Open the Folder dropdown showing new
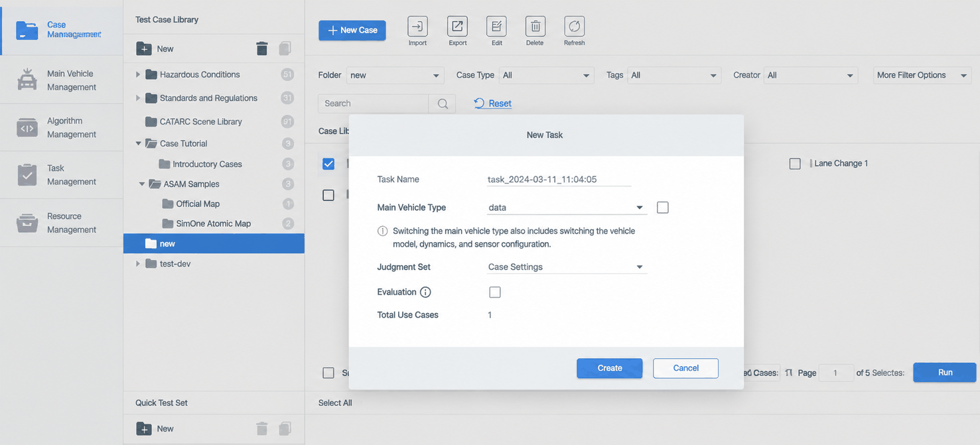The image size is (980, 445). click(x=395, y=76)
